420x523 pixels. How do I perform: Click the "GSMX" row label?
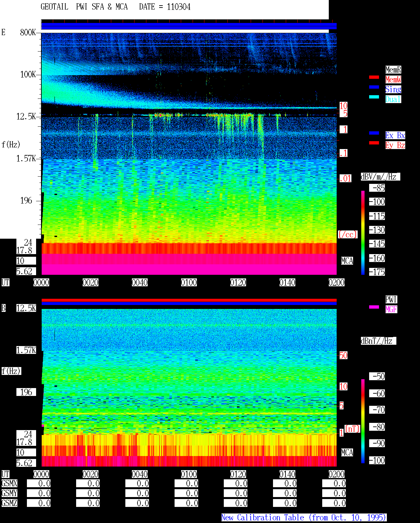click(x=9, y=483)
